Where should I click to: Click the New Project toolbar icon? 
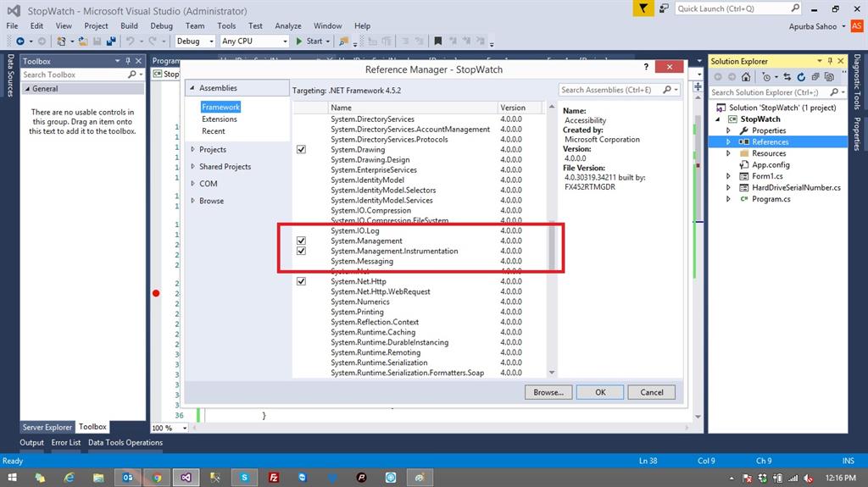(x=61, y=41)
